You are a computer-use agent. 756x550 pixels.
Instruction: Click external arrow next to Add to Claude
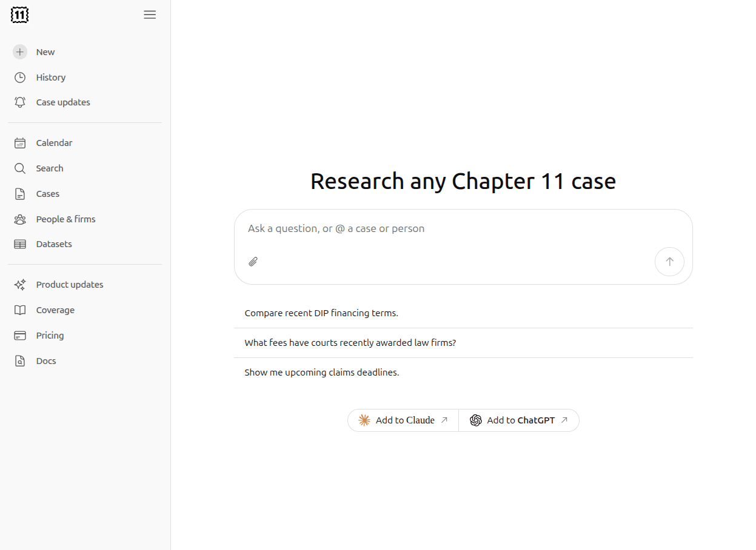tap(444, 420)
